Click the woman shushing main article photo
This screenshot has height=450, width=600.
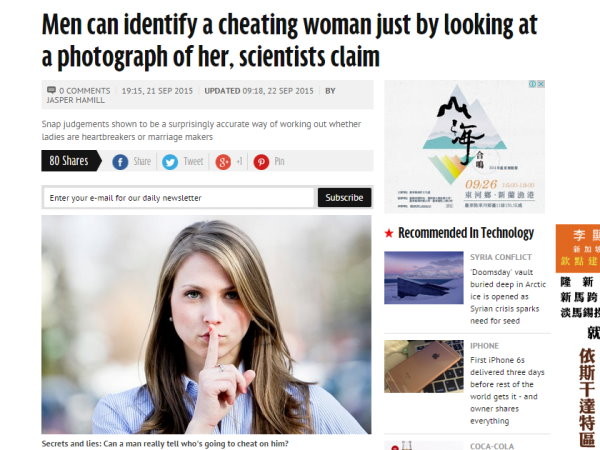pyautogui.click(x=206, y=324)
